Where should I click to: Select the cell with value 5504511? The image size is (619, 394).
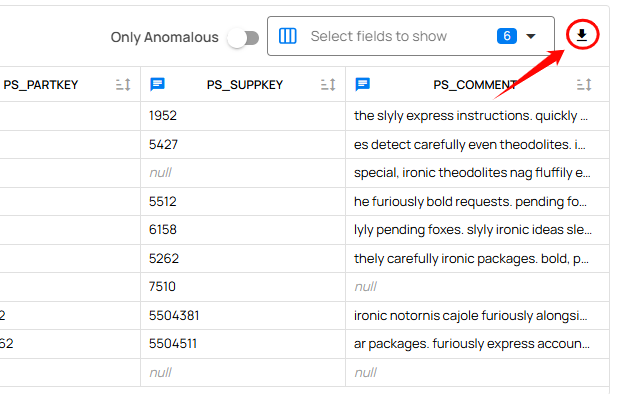(243, 344)
